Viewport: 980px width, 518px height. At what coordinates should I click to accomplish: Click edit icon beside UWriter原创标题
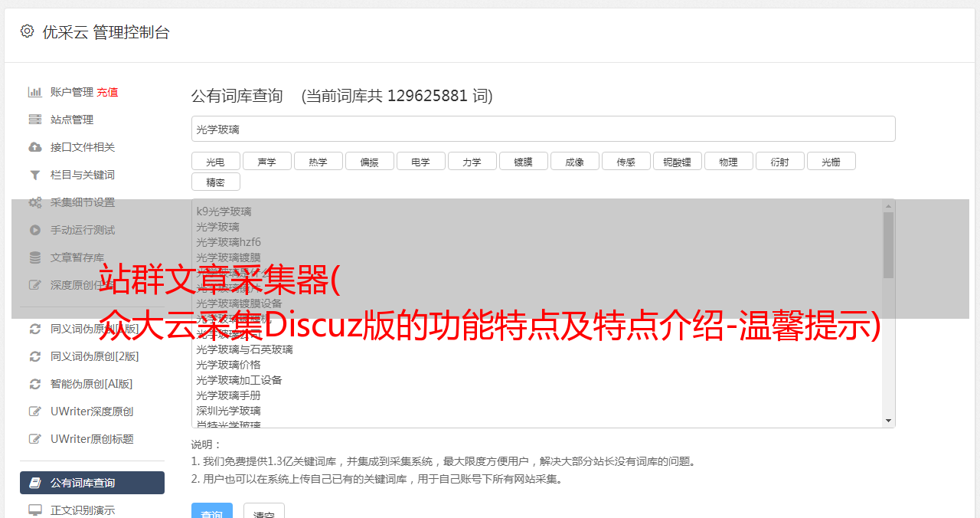tap(34, 439)
